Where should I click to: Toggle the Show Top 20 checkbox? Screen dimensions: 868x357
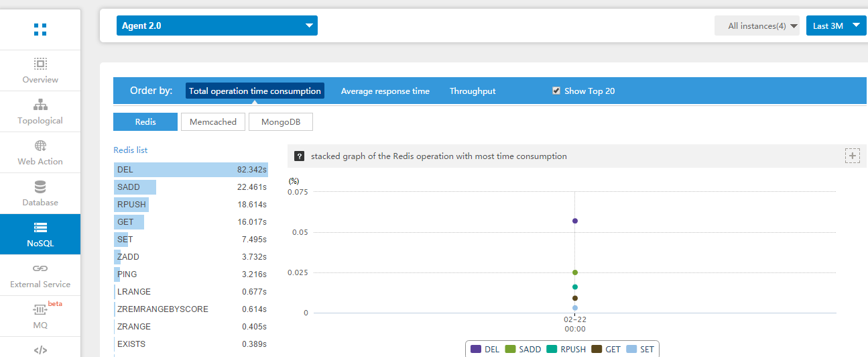tap(556, 91)
